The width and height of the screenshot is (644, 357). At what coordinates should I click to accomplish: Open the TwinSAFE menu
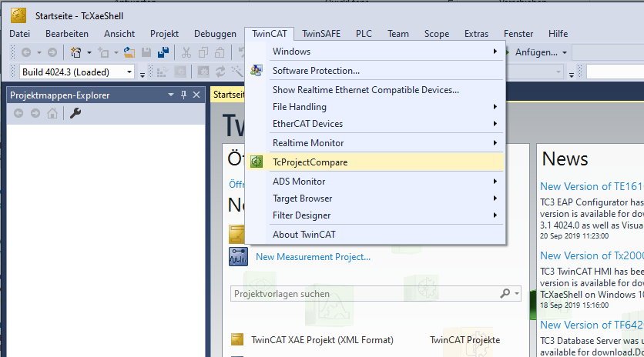tap(321, 34)
